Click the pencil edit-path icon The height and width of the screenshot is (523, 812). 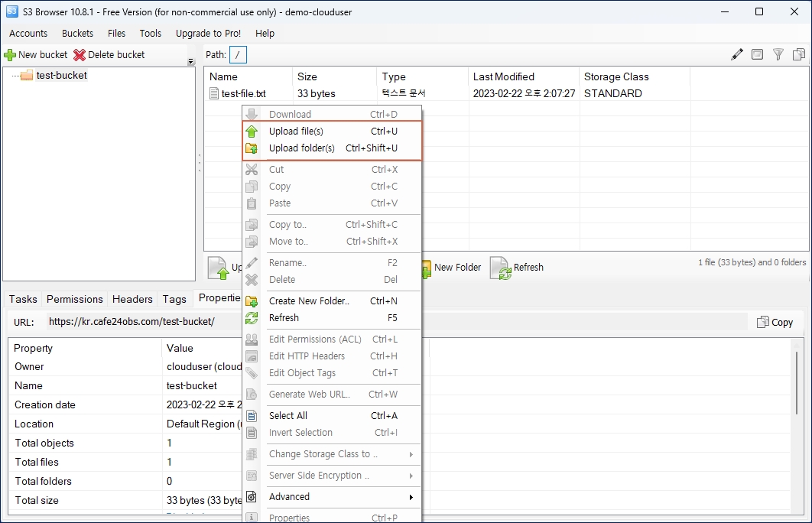coord(736,54)
